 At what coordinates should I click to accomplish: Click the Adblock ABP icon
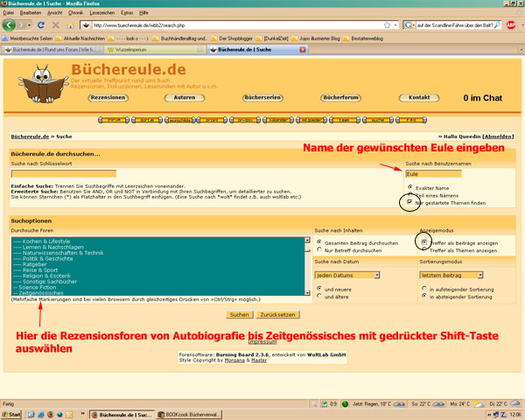512,24
